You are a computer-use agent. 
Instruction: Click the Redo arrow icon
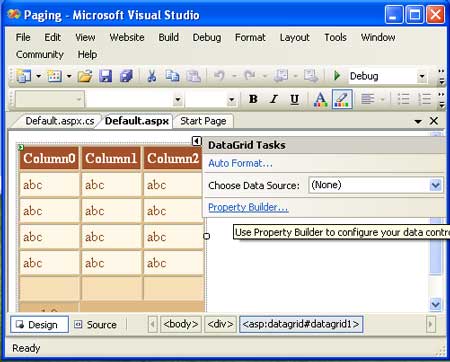tap(250, 76)
